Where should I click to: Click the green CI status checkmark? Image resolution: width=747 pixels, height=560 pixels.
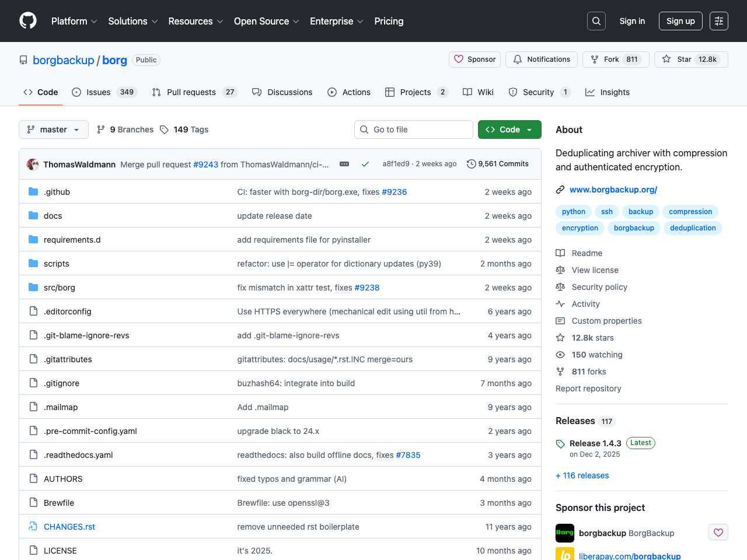coord(365,164)
